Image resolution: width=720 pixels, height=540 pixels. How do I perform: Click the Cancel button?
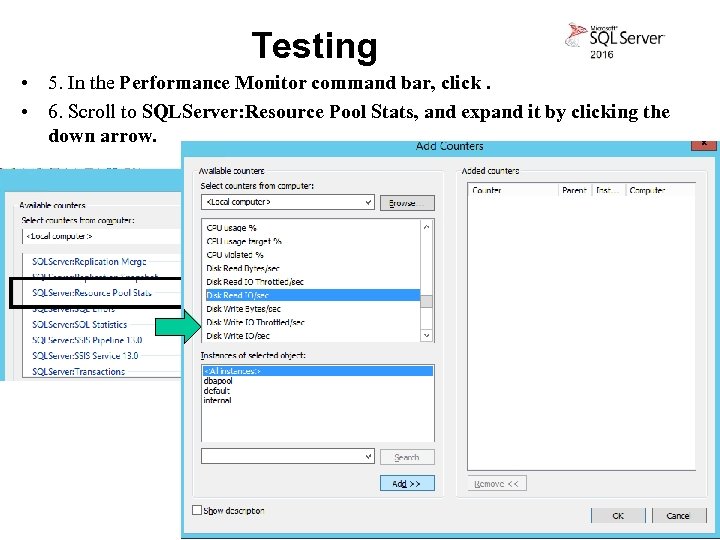(678, 516)
